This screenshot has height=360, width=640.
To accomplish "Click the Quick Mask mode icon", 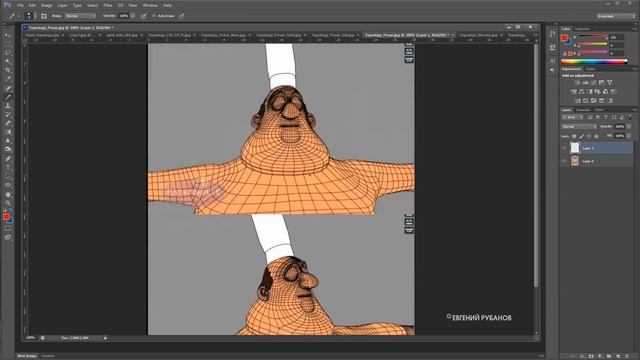I will pyautogui.click(x=8, y=229).
